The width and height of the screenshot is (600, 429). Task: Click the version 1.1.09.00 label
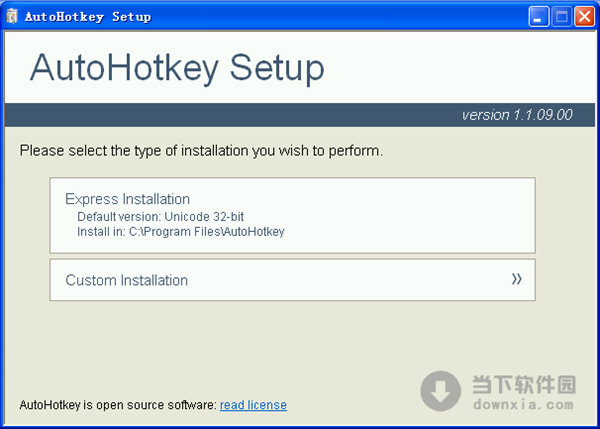517,115
